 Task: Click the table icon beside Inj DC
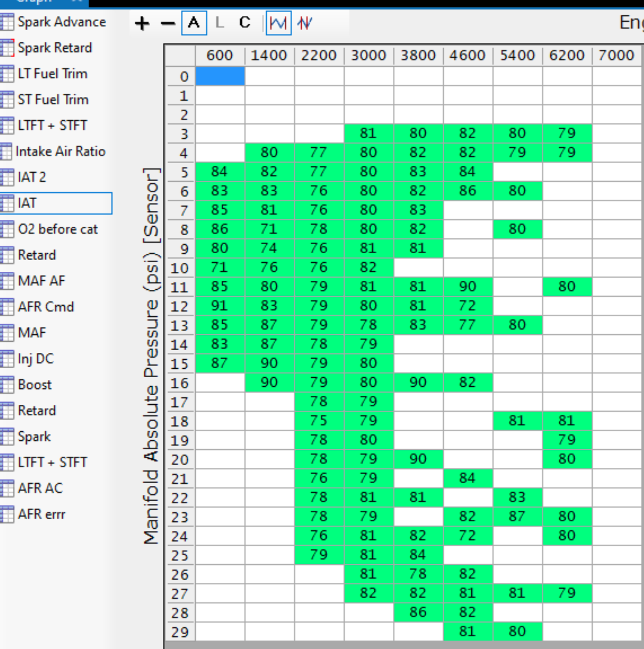(7, 359)
